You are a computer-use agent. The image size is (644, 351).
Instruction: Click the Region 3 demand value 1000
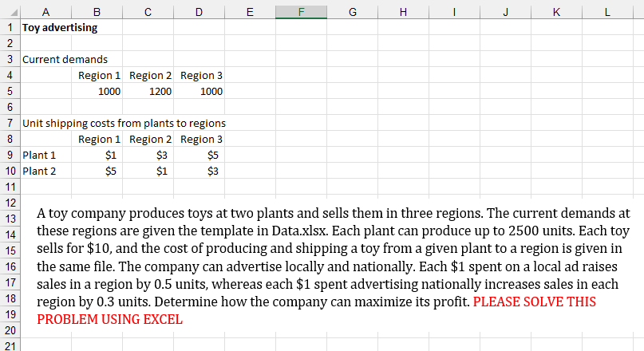coord(211,91)
